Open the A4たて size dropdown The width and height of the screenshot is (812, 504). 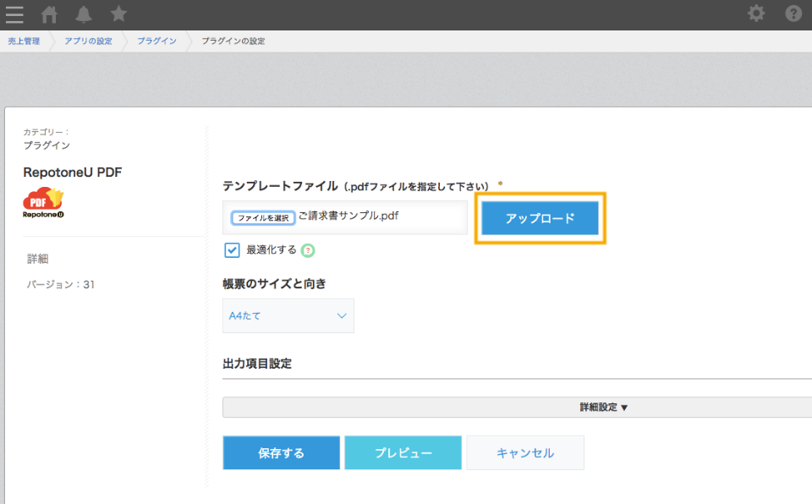[288, 315]
